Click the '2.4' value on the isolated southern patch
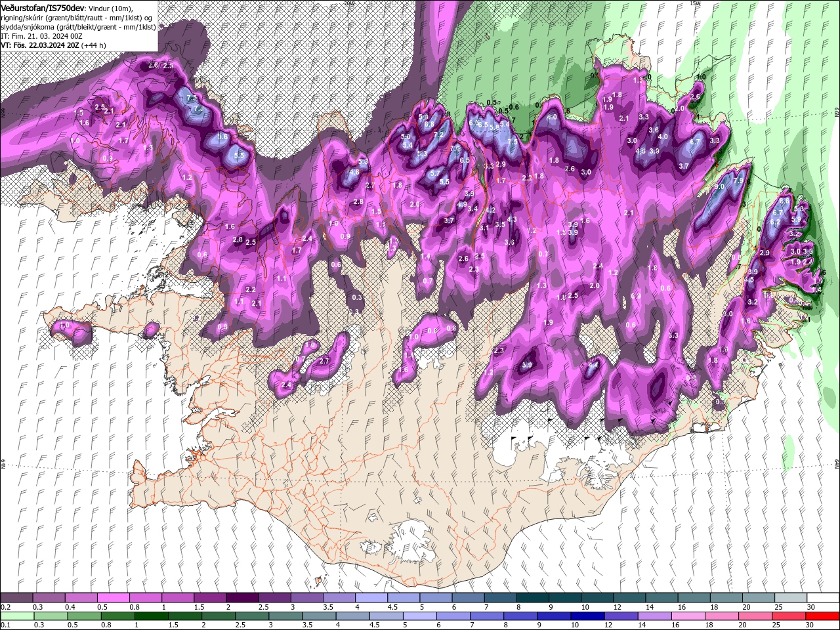The image size is (840, 630). [286, 385]
